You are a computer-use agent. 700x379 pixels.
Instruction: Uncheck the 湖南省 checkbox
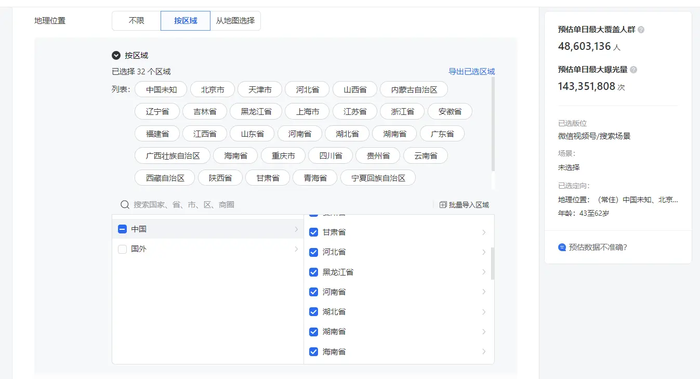[x=313, y=332]
